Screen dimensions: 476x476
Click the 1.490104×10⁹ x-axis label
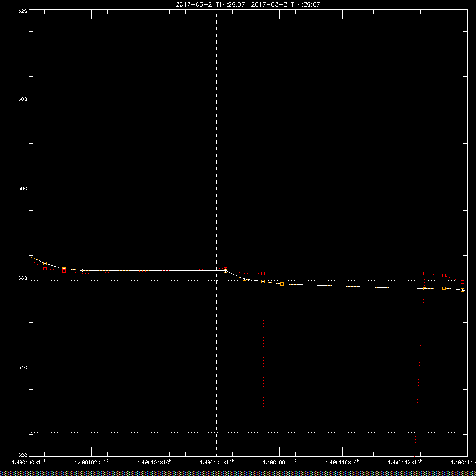(x=154, y=462)
